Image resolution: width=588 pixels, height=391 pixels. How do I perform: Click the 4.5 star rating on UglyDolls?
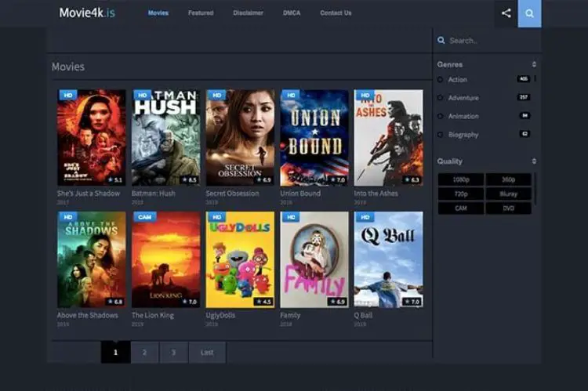tap(263, 302)
